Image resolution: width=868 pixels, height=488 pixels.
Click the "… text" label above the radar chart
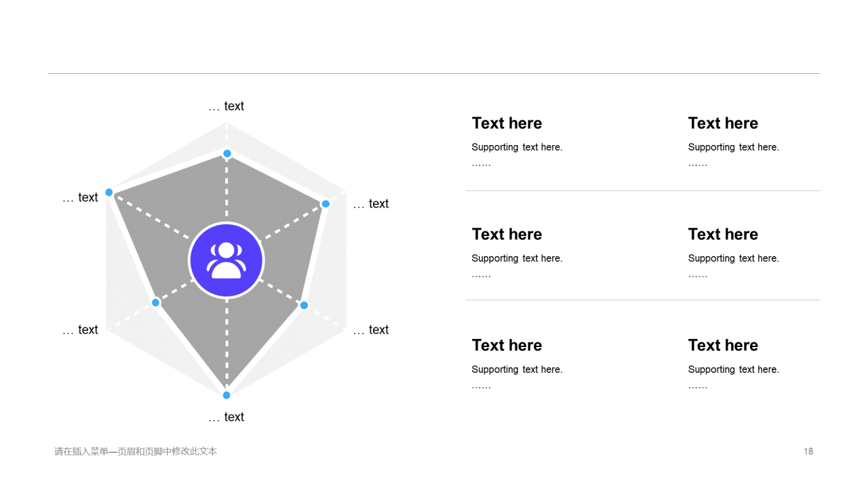point(226,106)
